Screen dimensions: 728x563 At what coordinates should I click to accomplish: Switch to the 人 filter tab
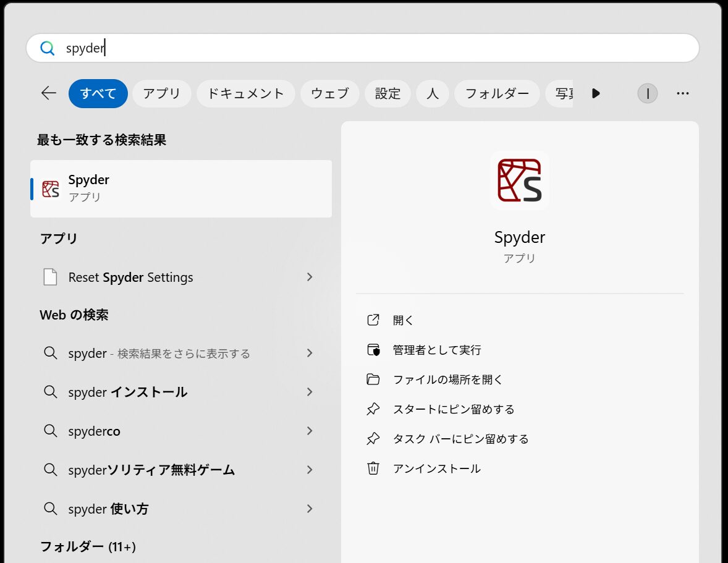tap(432, 93)
